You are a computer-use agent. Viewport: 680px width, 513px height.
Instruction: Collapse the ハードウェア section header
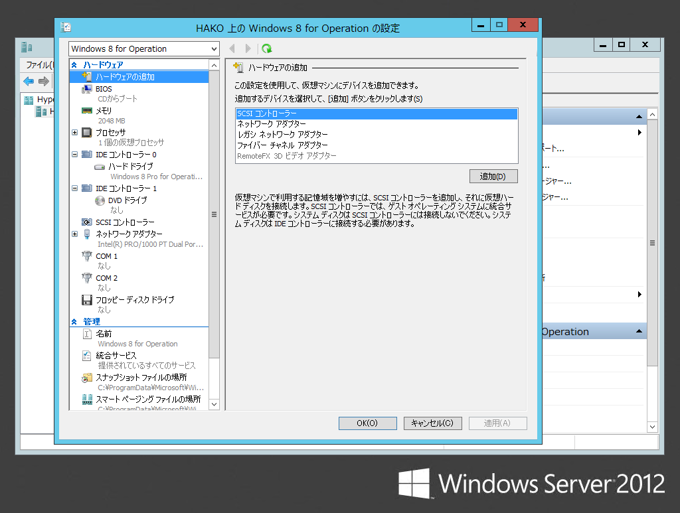click(x=74, y=65)
